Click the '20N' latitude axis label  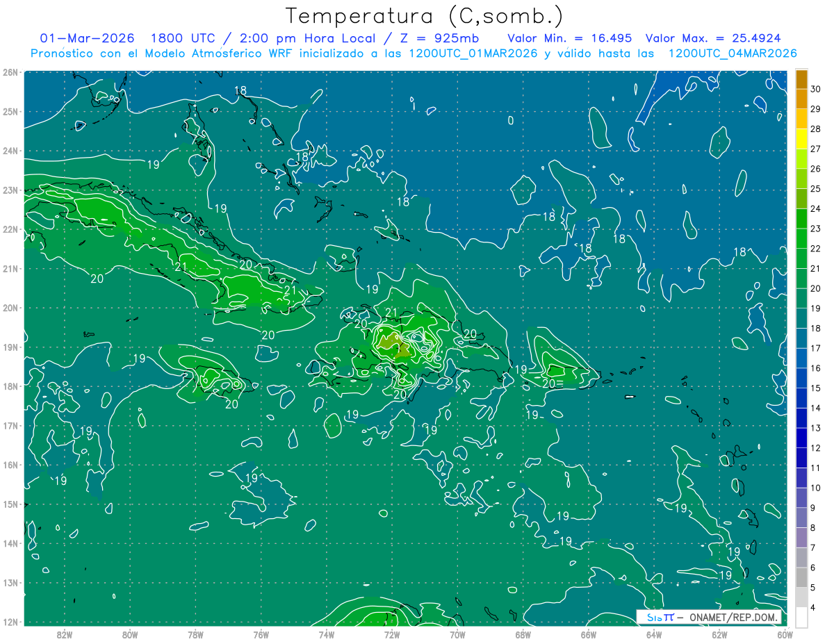point(10,308)
